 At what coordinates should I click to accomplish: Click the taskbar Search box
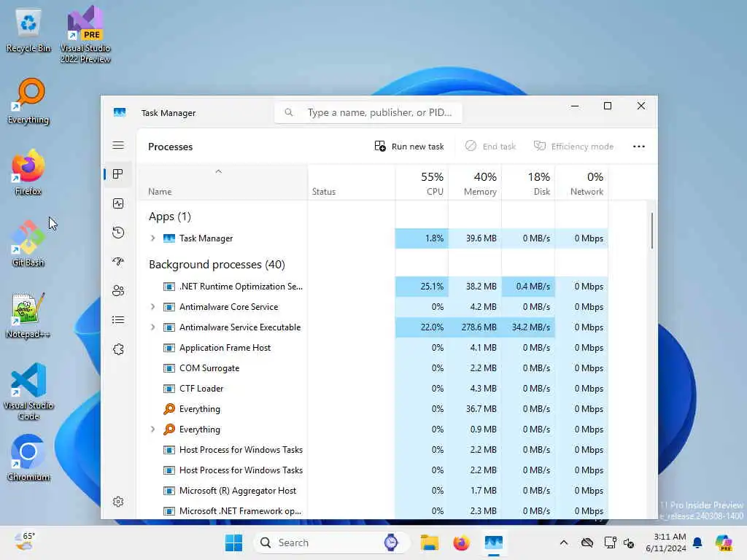click(x=331, y=542)
